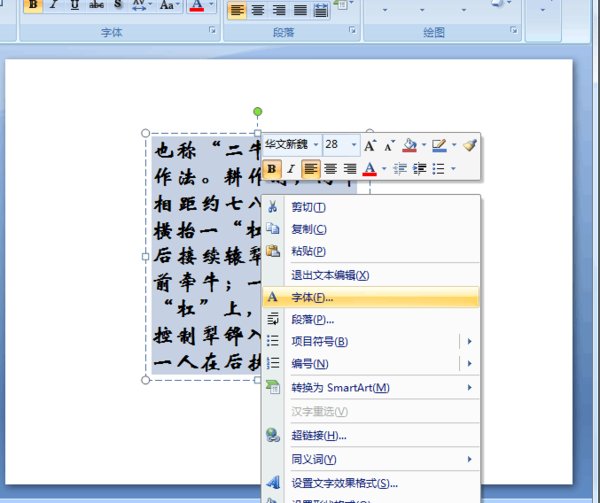
Task: Select Format Painter brush in mini toolbar
Action: (470, 145)
